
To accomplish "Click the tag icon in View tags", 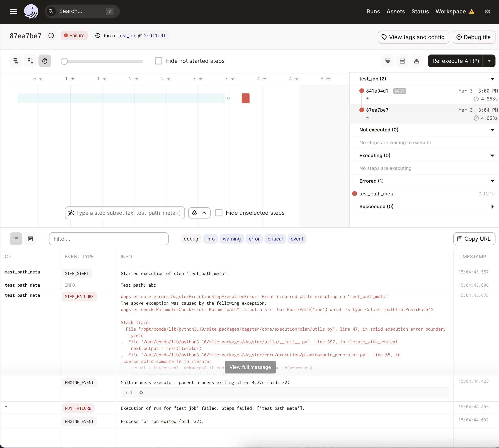I will click(384, 37).
